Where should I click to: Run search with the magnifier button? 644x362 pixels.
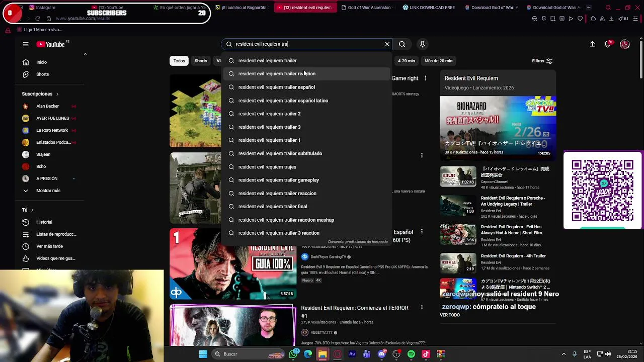click(402, 44)
